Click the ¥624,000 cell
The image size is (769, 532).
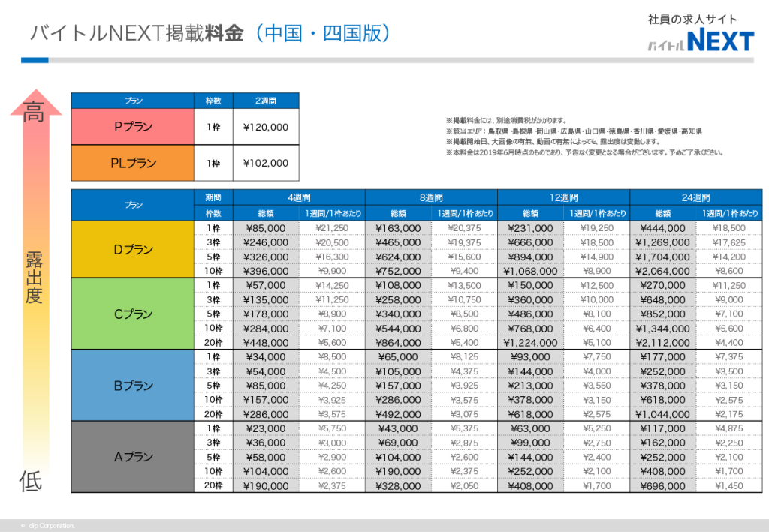[398, 257]
